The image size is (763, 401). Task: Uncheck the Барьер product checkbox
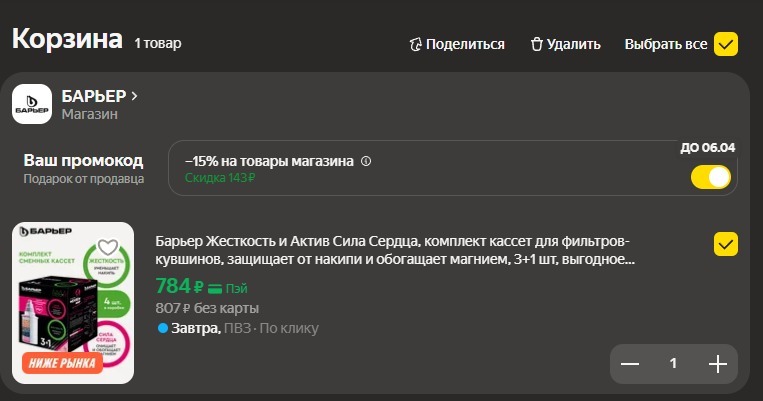click(725, 244)
